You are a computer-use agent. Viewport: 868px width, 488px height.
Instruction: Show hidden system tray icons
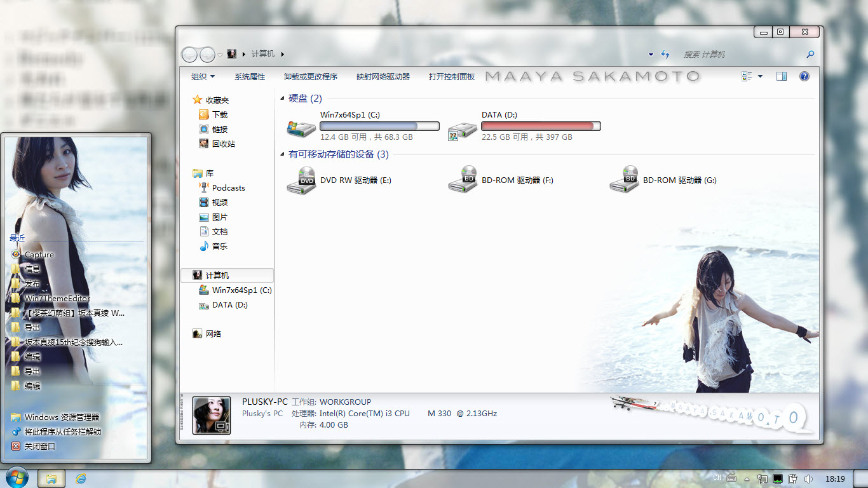[x=747, y=478]
